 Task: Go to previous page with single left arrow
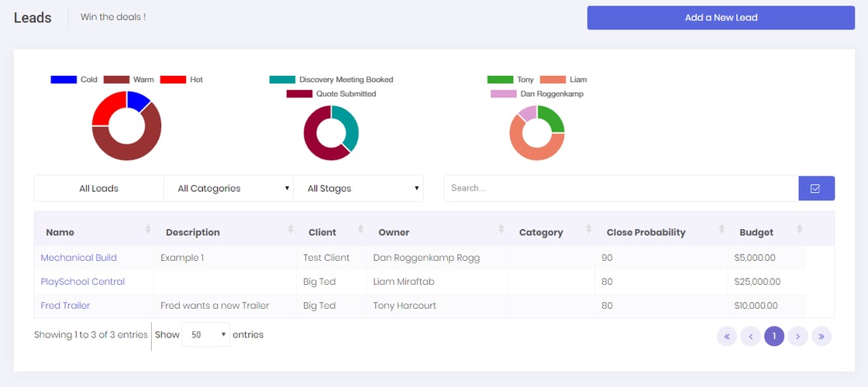(x=750, y=336)
